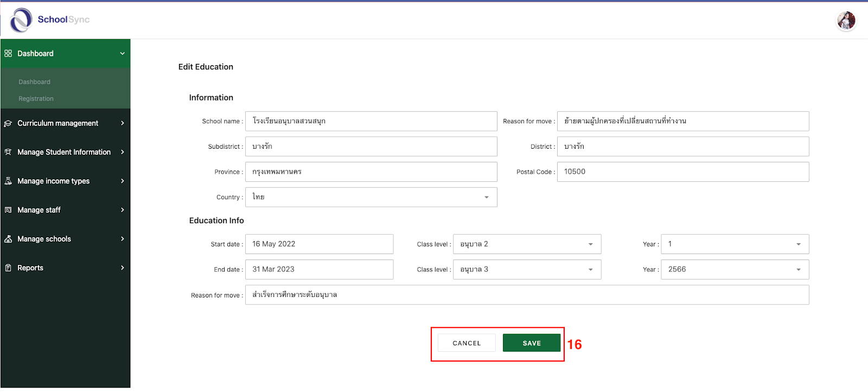The image size is (868, 392).
Task: Select Dashboard submenu item
Action: (x=34, y=82)
